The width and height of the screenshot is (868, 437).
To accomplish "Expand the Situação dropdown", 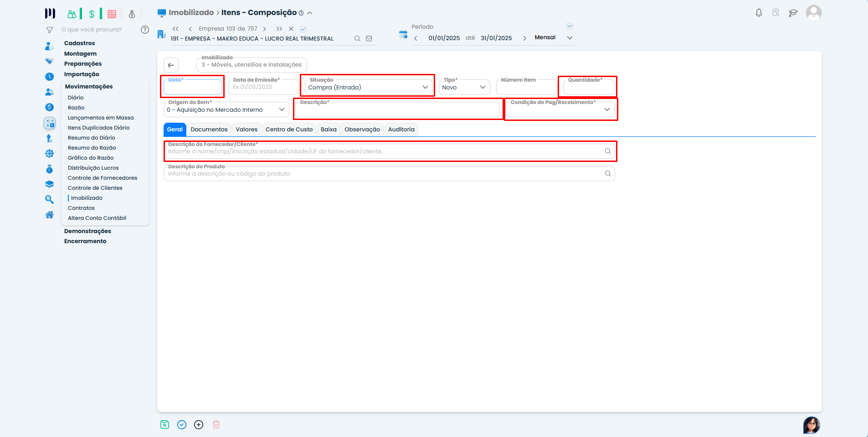I will pos(425,87).
